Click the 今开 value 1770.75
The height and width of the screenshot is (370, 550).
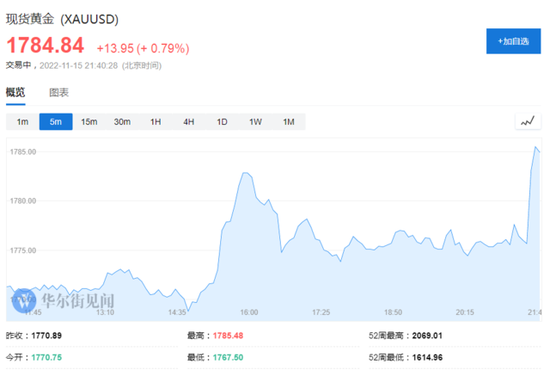coord(46,357)
